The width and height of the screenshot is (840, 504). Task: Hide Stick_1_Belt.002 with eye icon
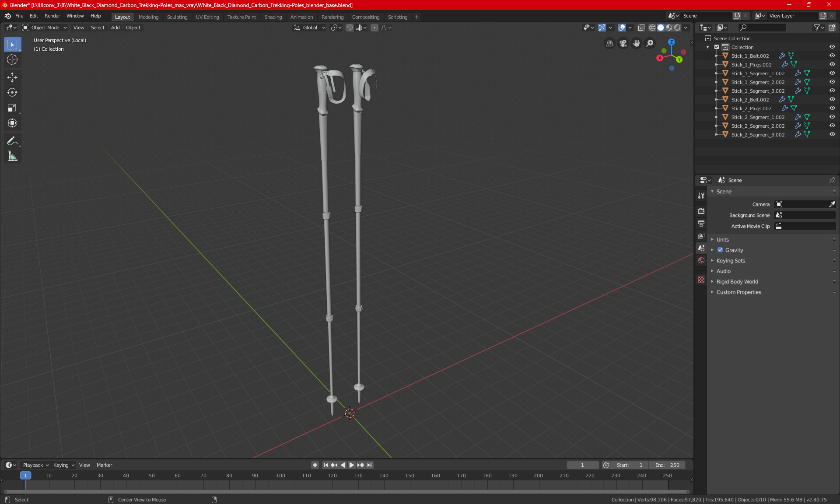832,56
